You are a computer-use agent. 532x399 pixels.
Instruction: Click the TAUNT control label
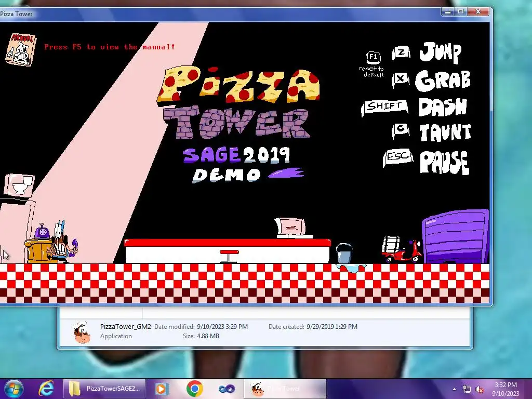(x=445, y=132)
